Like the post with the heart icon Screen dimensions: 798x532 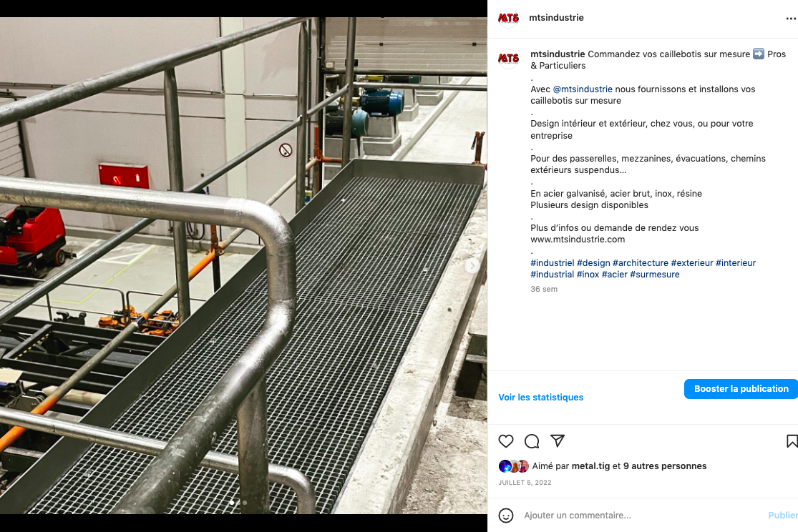click(x=506, y=441)
